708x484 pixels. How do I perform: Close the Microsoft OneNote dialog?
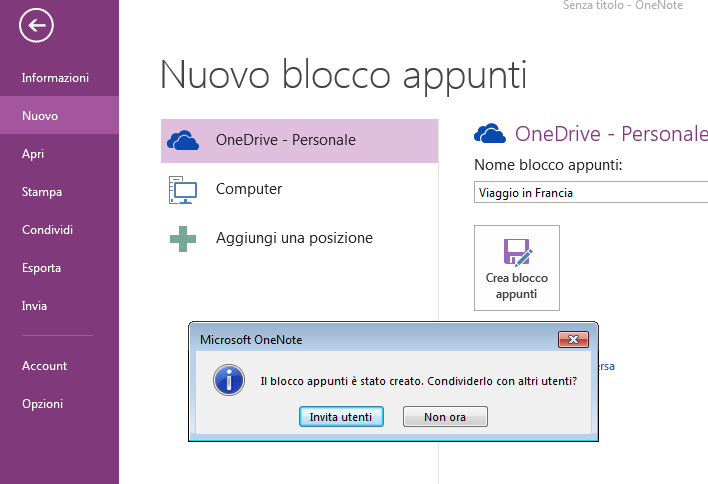573,340
